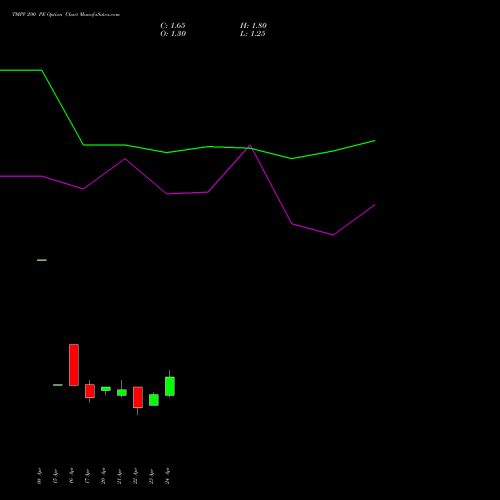The width and height of the screenshot is (500, 500).
Task: Select the green candle for 24 Apr
Action: (x=170, y=386)
